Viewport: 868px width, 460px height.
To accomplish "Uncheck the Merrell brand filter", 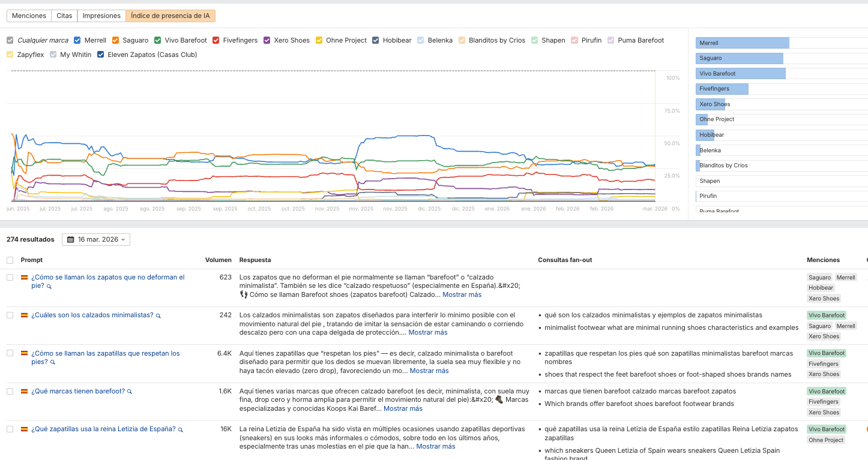I will coord(77,40).
